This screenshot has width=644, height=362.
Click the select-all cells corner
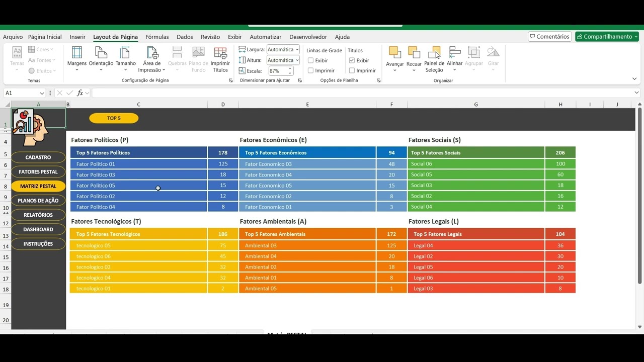[7, 105]
